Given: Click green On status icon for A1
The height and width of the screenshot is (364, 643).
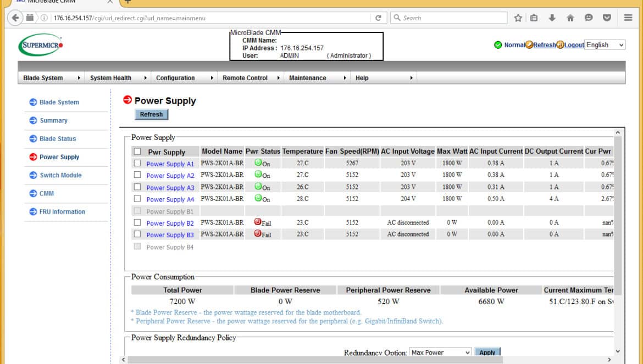Looking at the screenshot, I should [258, 163].
